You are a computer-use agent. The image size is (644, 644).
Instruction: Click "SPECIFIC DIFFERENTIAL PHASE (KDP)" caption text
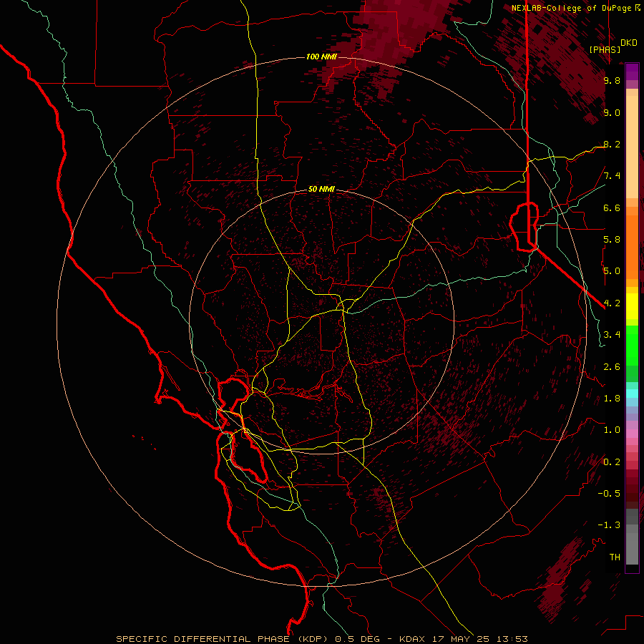[223, 639]
